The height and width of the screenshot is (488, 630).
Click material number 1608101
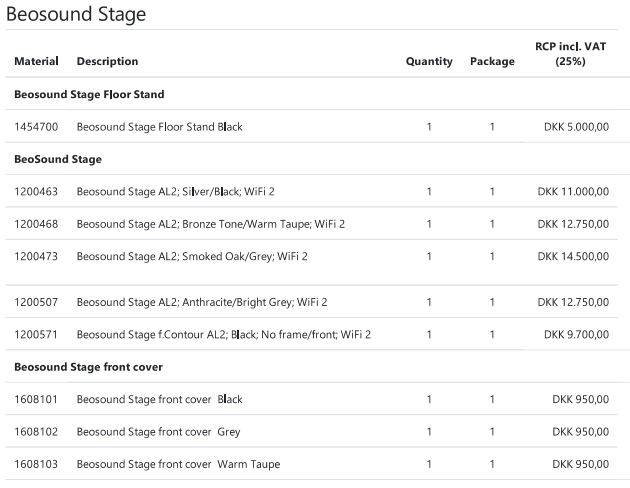click(36, 399)
